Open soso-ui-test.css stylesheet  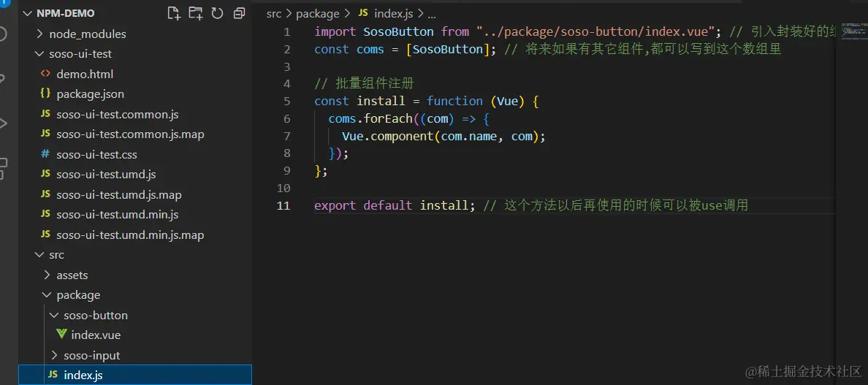click(x=97, y=154)
